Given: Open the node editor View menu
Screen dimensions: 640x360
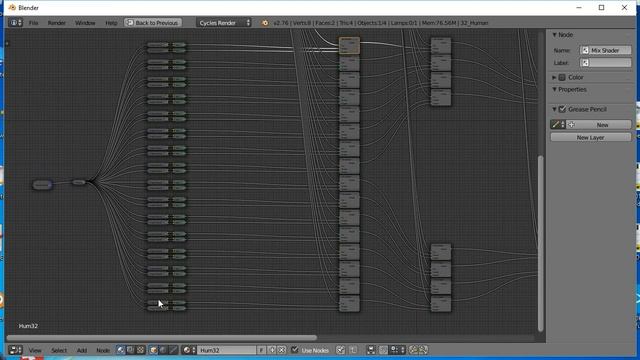Looking at the screenshot, I should tap(35, 350).
